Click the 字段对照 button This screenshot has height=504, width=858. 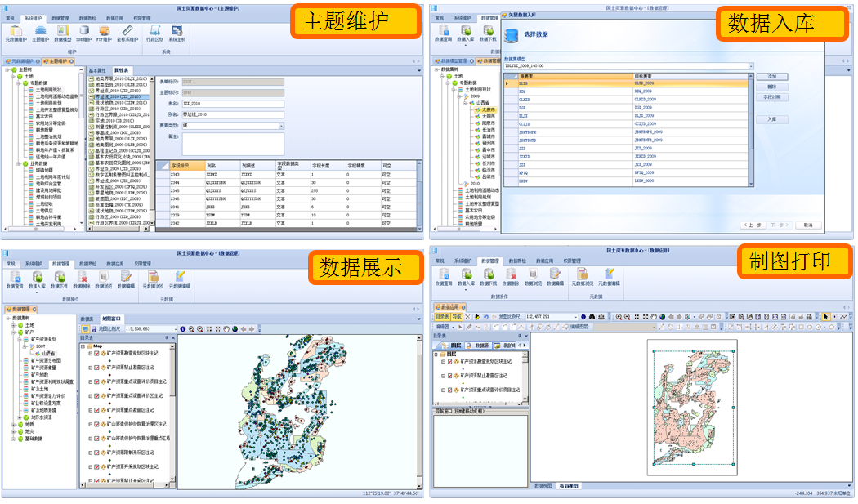(771, 97)
